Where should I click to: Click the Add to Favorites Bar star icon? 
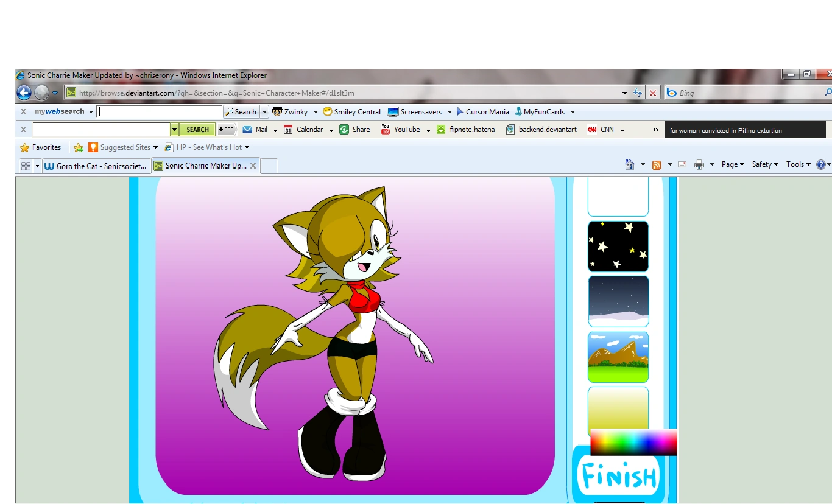(79, 147)
